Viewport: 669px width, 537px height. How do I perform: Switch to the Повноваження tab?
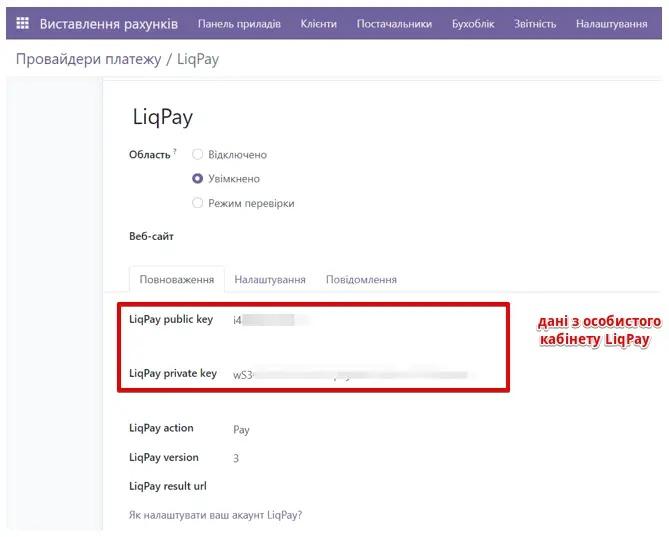(x=176, y=280)
